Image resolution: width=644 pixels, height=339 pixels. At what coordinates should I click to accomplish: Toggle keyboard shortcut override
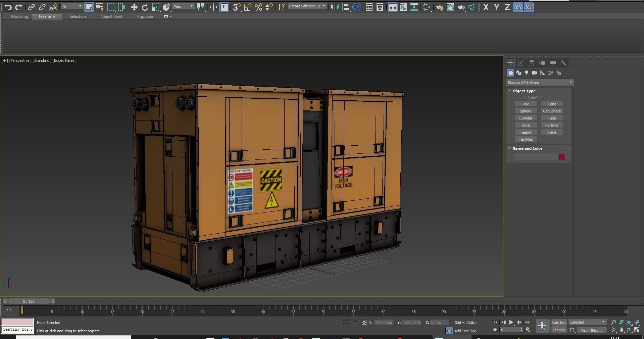coord(224,7)
